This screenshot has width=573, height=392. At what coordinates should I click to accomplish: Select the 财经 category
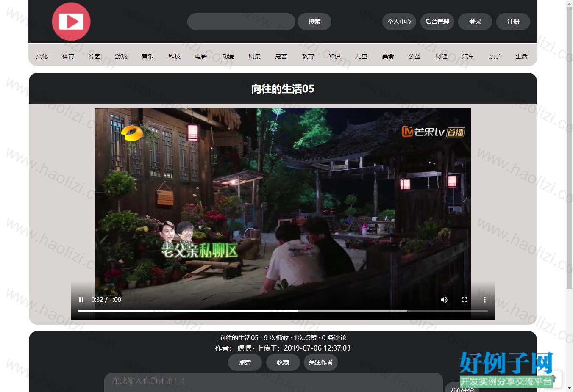(x=441, y=56)
